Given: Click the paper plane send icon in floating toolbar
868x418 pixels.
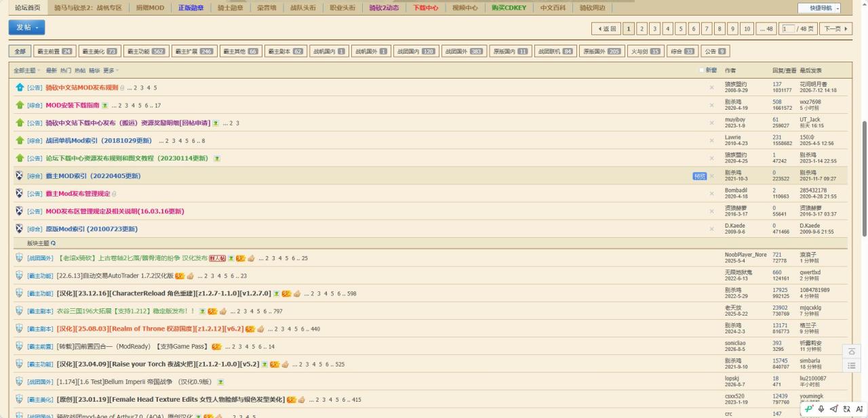Looking at the screenshot, I should click(x=833, y=409).
